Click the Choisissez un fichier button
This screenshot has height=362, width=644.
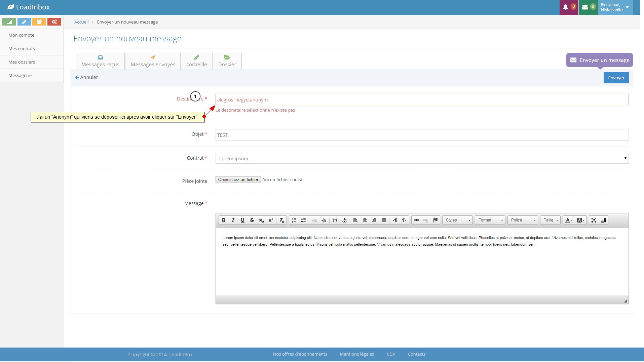coord(238,180)
